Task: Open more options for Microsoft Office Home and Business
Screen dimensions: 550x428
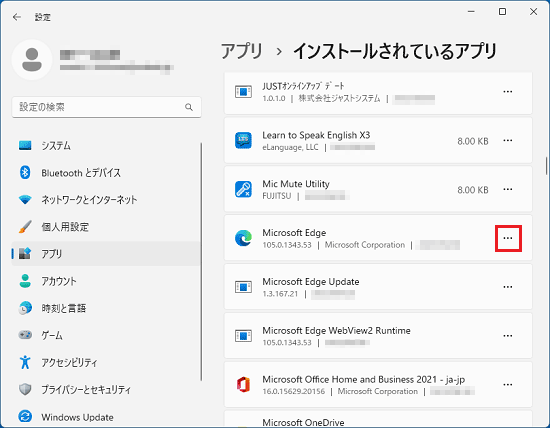Action: pyautogui.click(x=508, y=384)
